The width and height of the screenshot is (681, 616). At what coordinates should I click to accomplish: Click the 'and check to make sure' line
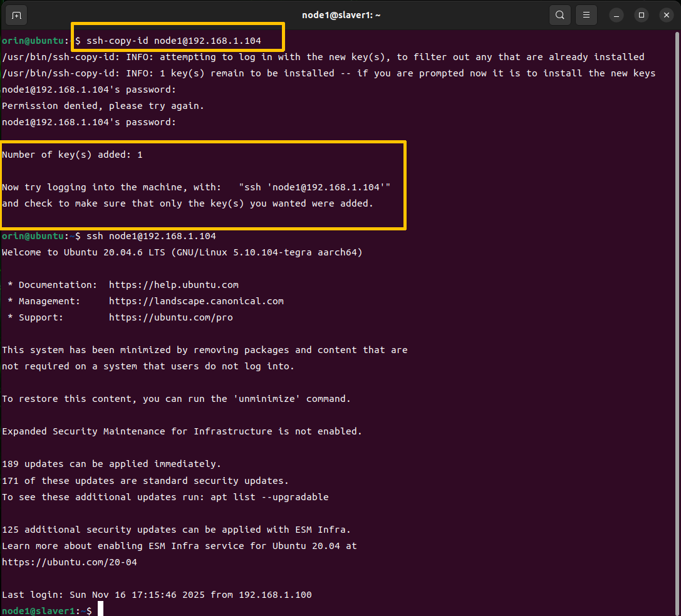point(187,203)
